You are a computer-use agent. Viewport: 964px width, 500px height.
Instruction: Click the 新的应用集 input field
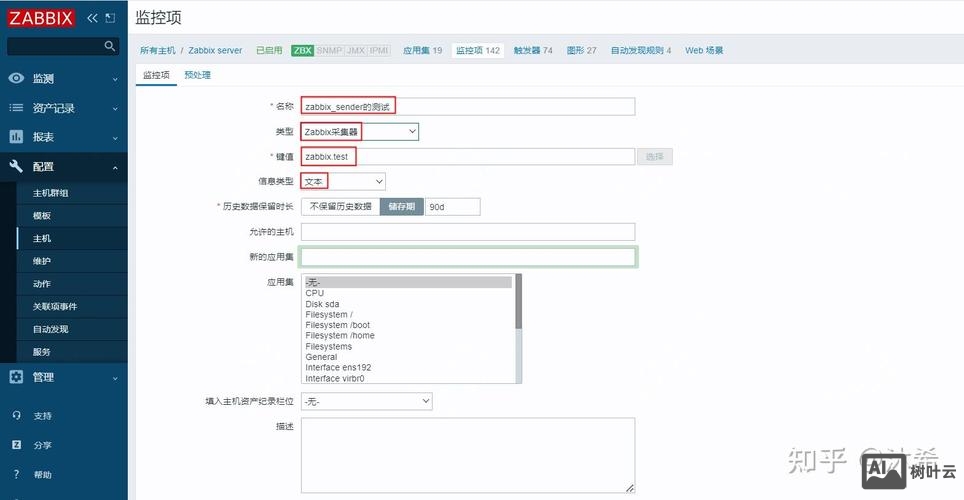468,257
